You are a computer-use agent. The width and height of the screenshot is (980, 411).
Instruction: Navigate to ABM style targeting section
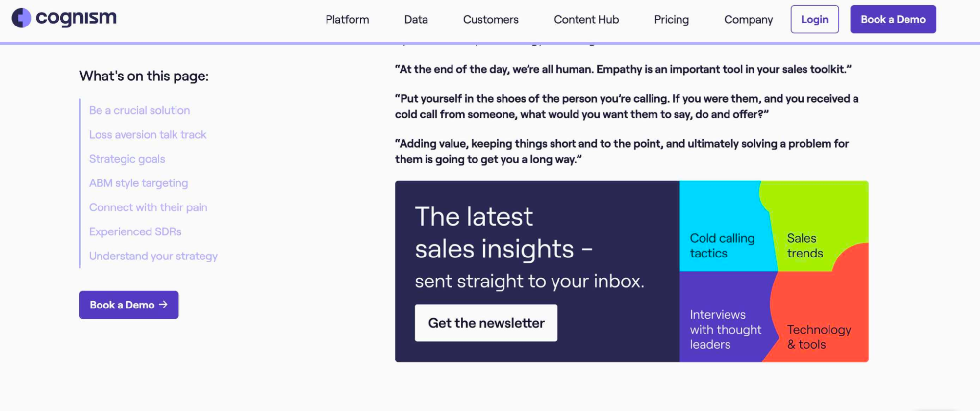138,183
